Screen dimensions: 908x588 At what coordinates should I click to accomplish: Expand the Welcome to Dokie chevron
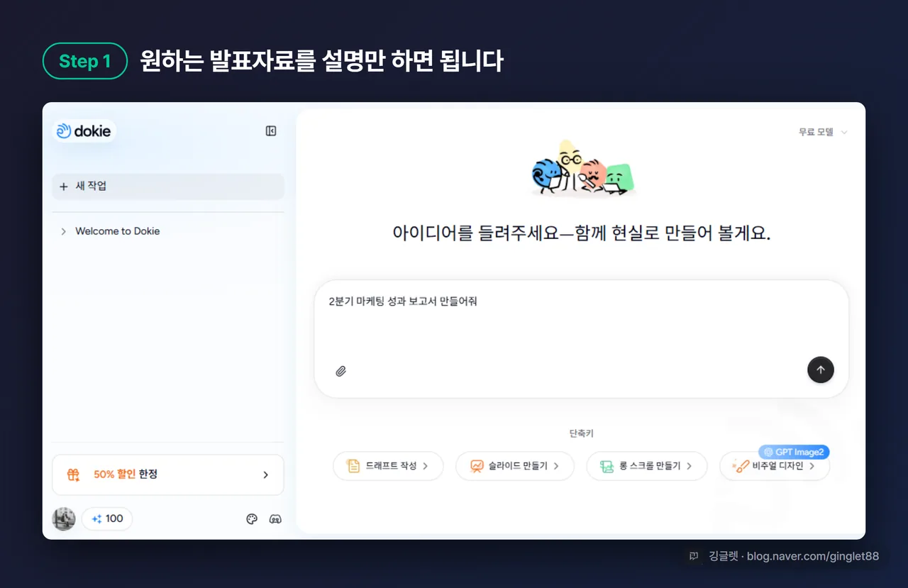63,231
